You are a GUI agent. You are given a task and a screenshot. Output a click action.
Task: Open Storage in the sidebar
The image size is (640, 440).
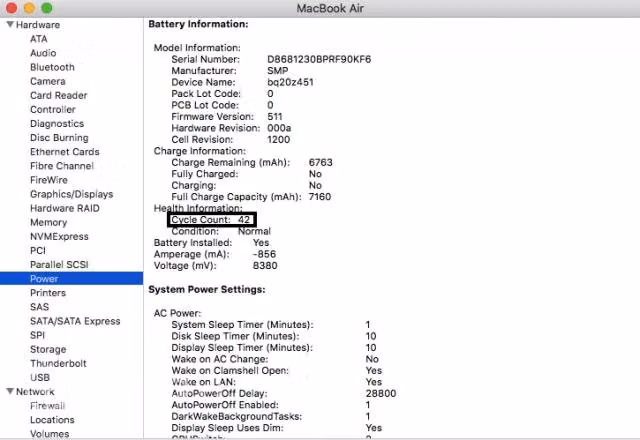tap(48, 349)
